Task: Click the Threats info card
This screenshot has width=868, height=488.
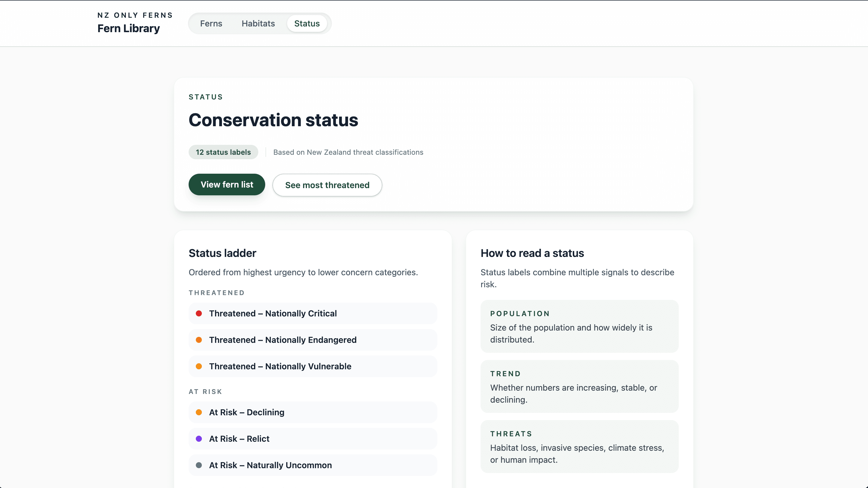Action: 579,446
